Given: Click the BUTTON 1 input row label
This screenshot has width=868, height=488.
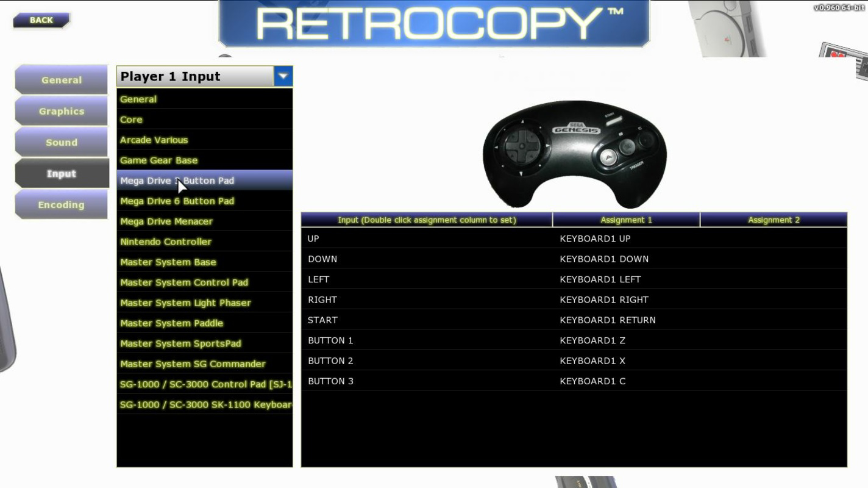Looking at the screenshot, I should click(330, 340).
